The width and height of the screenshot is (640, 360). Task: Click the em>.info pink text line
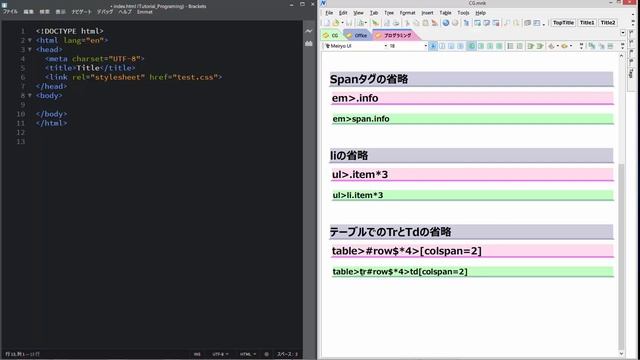[472, 98]
